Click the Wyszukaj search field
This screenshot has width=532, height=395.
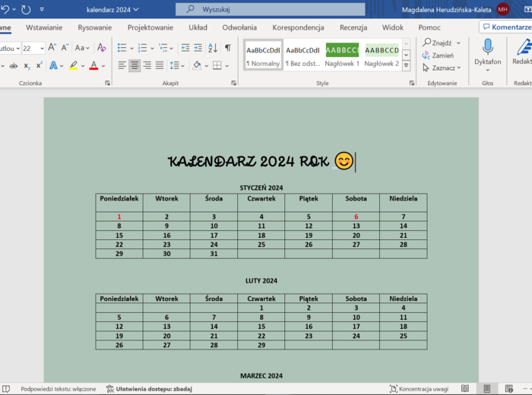pyautogui.click(x=270, y=9)
